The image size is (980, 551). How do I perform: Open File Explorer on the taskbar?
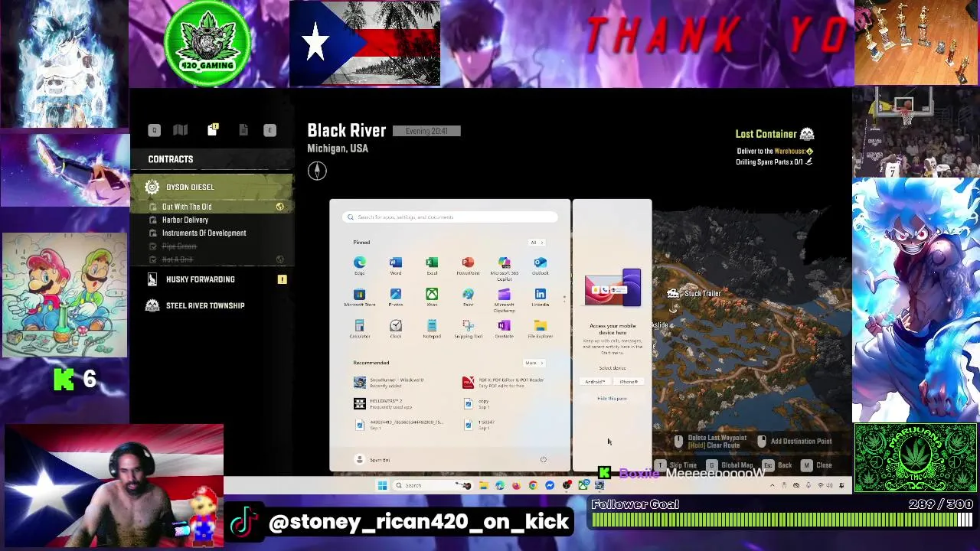click(483, 485)
